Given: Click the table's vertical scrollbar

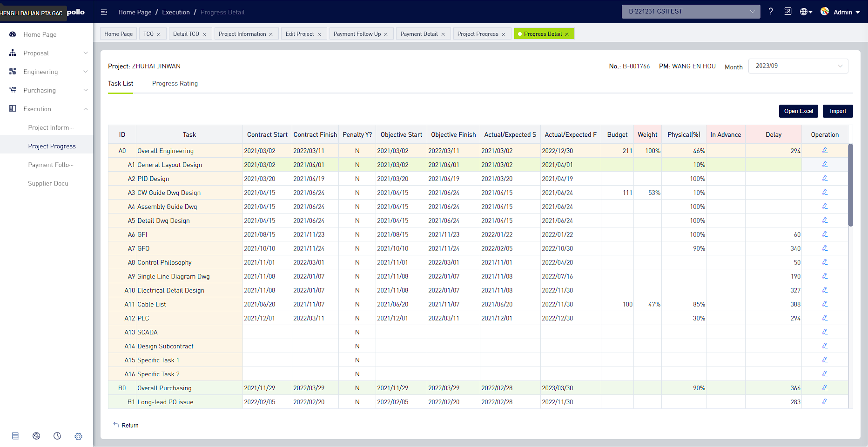Looking at the screenshot, I should (x=851, y=185).
